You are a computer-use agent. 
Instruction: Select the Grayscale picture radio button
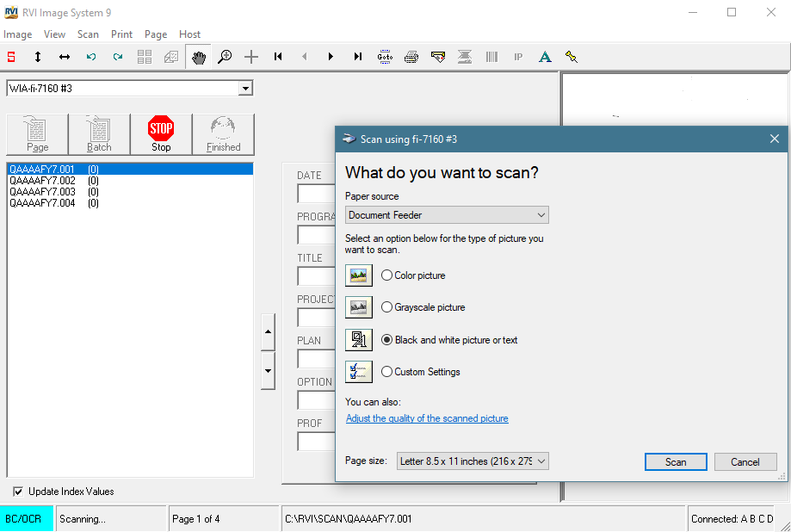[386, 306]
